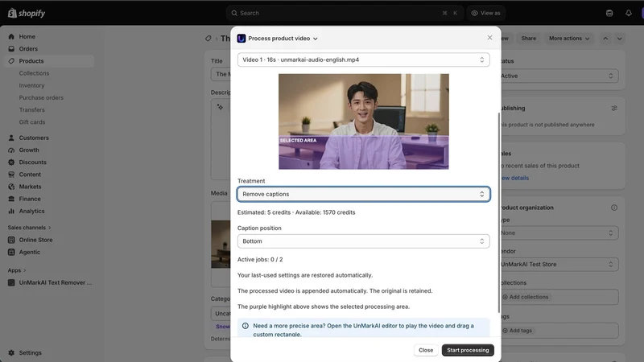Image resolution: width=644 pixels, height=362 pixels.
Task: Expand the Sales channels section
Action: [29, 228]
